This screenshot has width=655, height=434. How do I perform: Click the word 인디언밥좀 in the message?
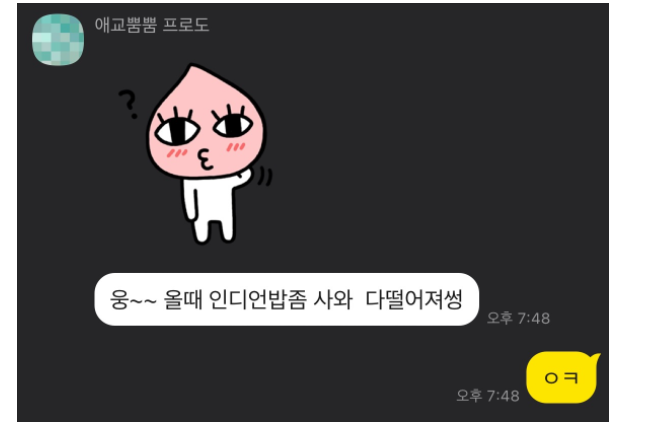[257, 299]
